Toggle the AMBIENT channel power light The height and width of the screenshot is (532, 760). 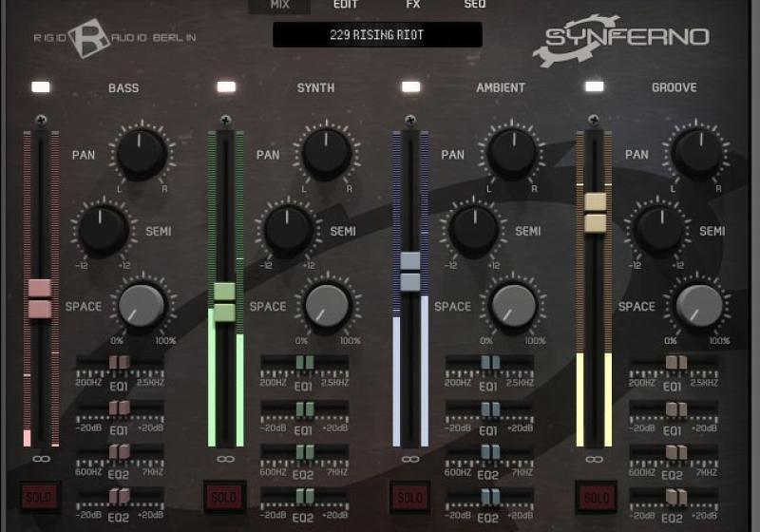click(x=411, y=86)
